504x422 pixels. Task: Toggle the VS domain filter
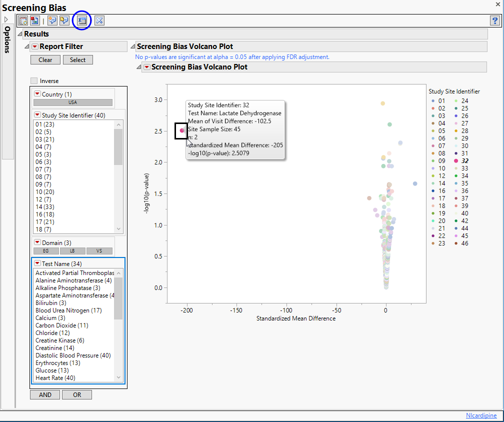click(x=99, y=251)
